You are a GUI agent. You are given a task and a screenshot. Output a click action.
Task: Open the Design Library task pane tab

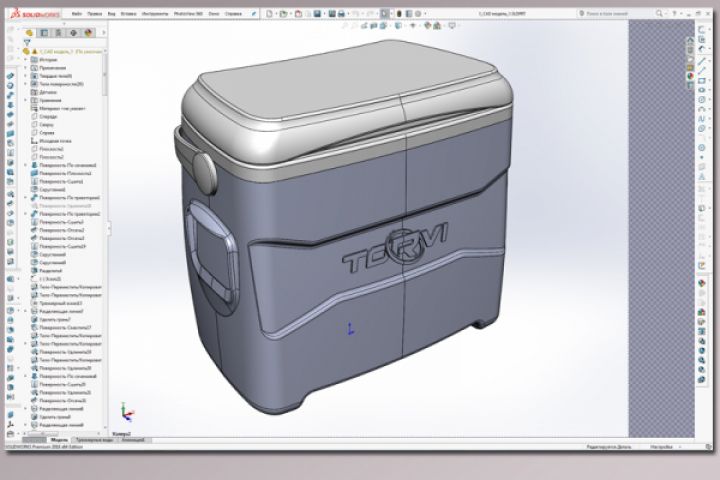(x=690, y=50)
